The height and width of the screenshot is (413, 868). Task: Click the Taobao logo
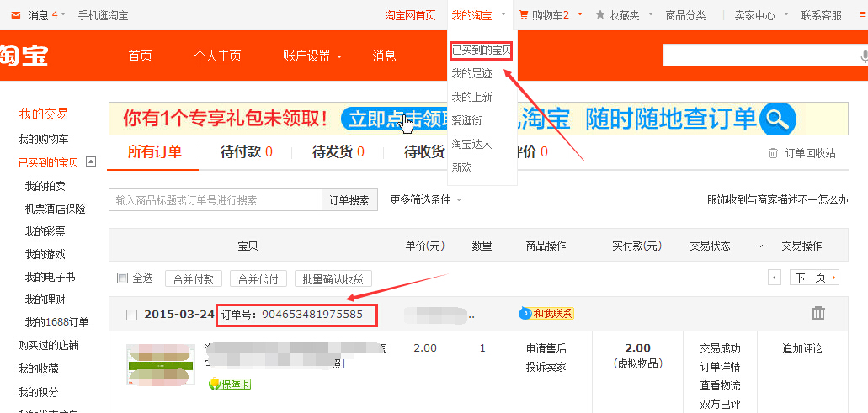(24, 56)
